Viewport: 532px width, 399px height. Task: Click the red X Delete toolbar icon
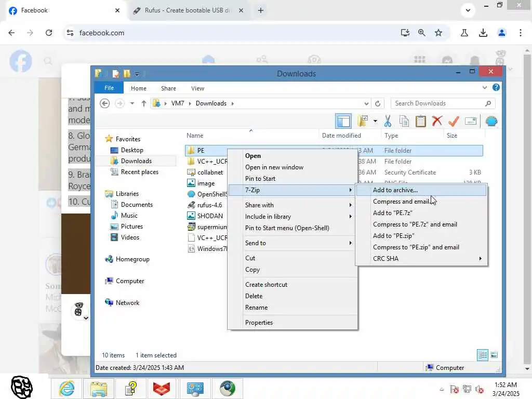click(x=437, y=121)
